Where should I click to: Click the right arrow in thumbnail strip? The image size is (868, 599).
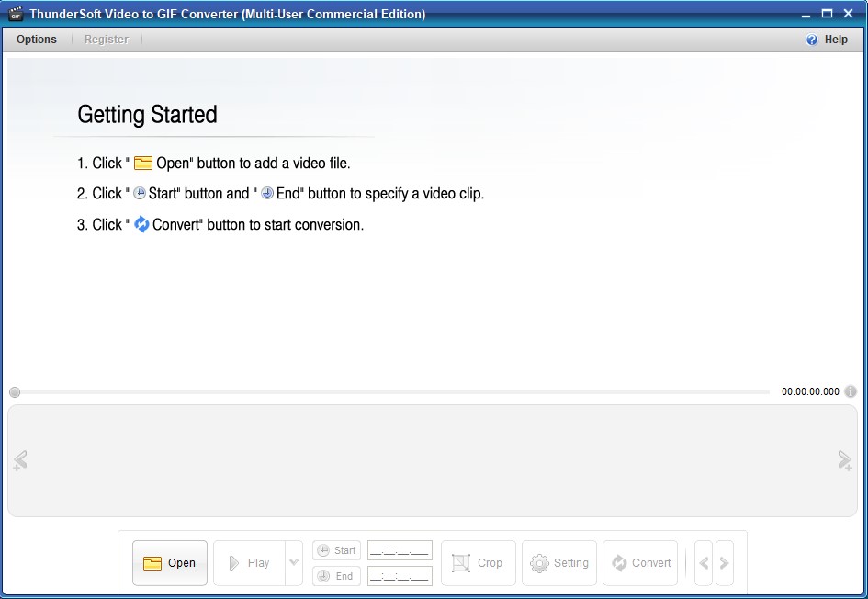pos(845,460)
